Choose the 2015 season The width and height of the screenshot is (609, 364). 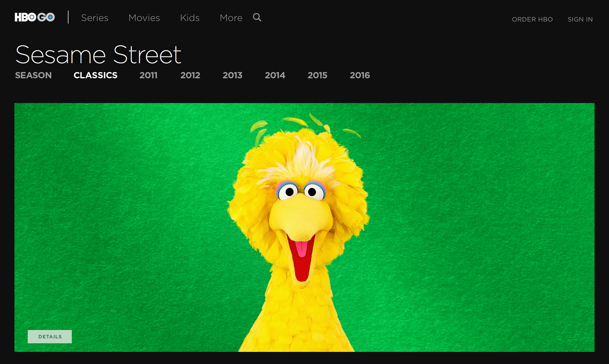point(317,75)
